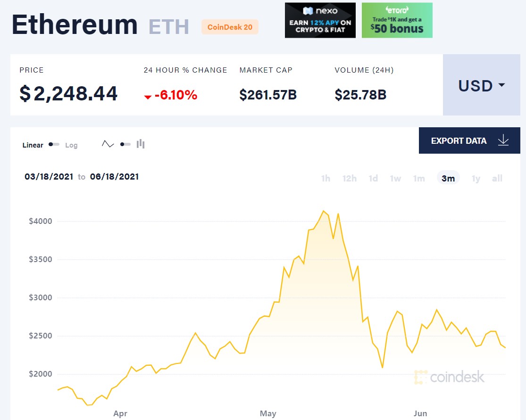526x420 pixels.
Task: Select the 1y time range tab
Action: pos(476,179)
